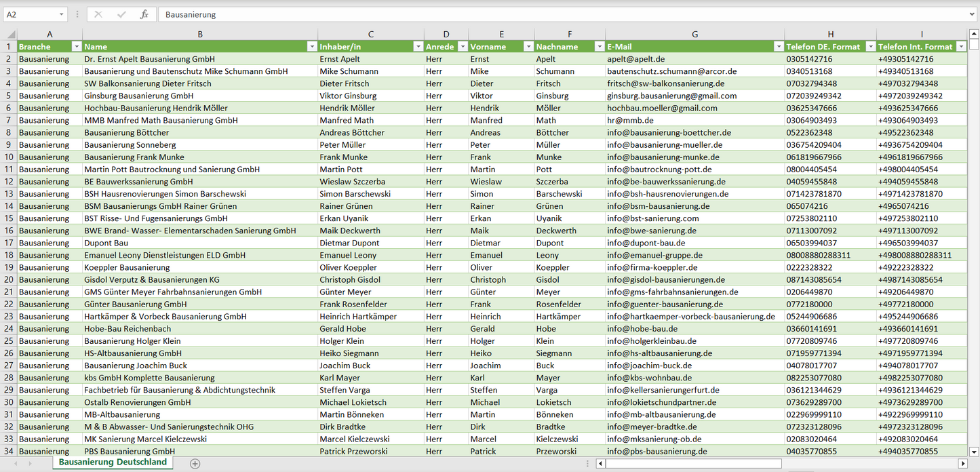Select cell containing apelt@apelt.de
Viewport: 980px width, 472px height.
(694, 59)
